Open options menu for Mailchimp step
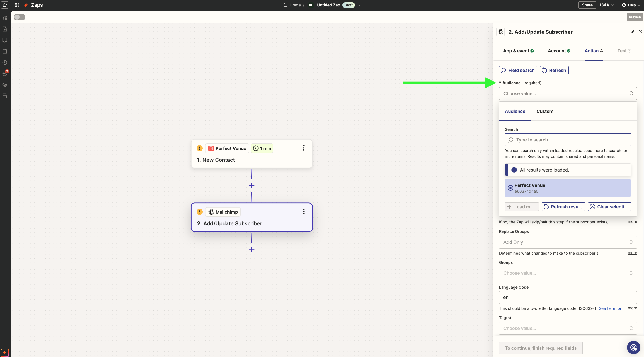Viewport: 644px width, 357px height. (304, 212)
